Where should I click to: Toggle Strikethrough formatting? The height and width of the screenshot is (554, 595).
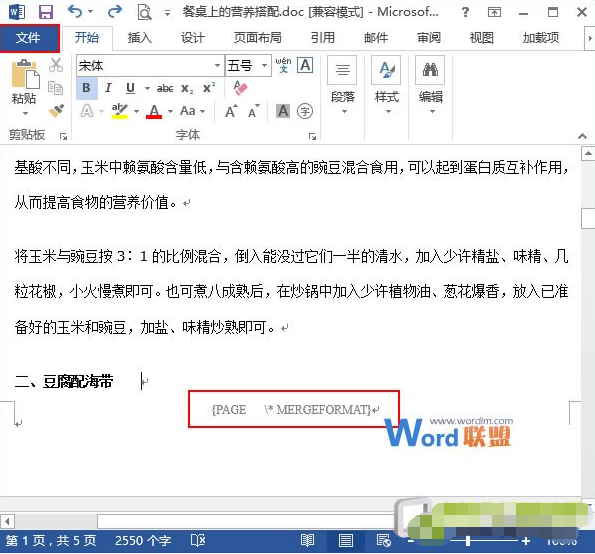tap(165, 88)
